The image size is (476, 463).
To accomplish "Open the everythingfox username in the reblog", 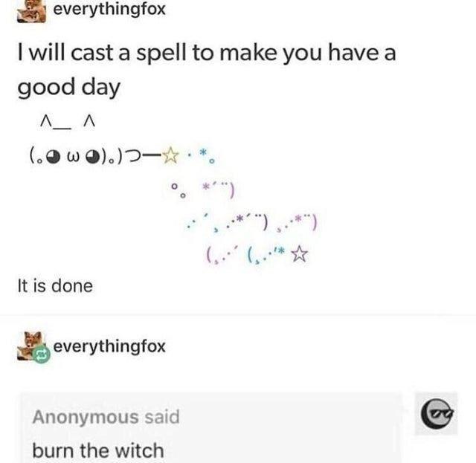I will [109, 346].
